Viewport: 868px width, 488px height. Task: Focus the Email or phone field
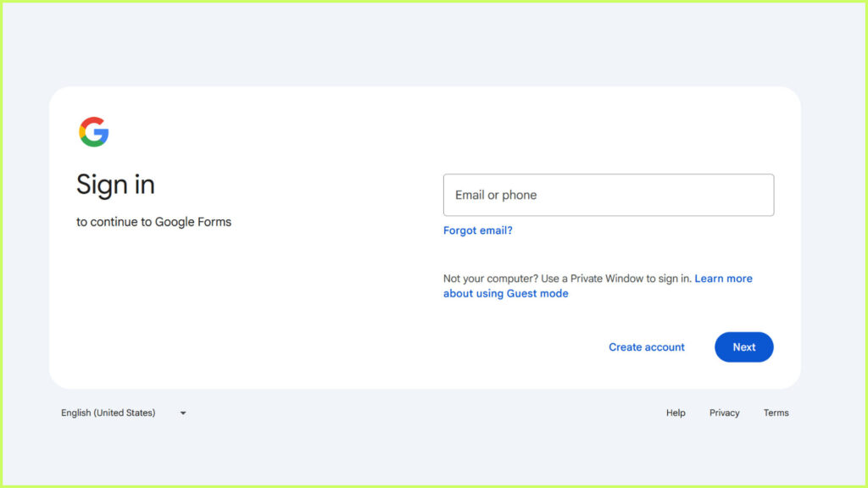pos(609,195)
